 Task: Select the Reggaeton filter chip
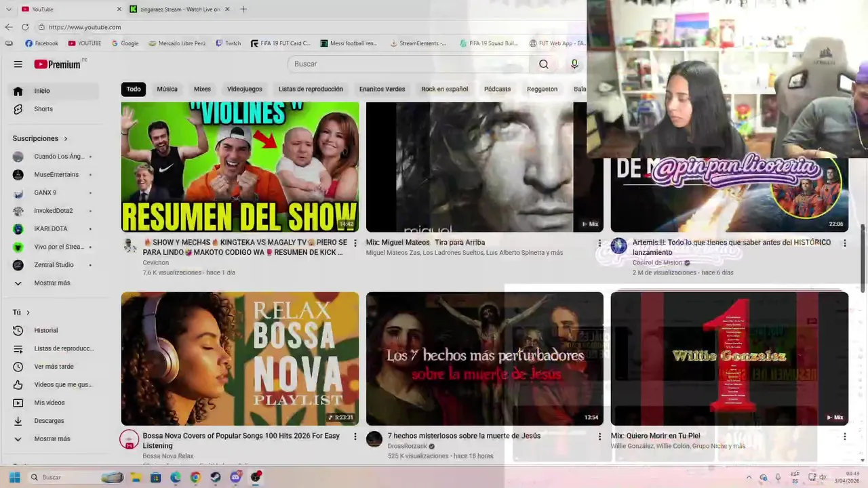[542, 89]
